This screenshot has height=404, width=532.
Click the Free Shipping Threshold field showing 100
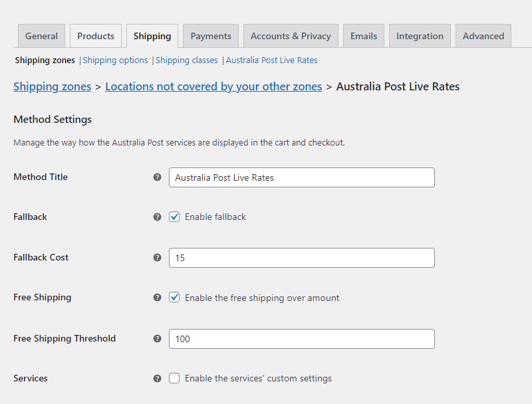click(302, 339)
